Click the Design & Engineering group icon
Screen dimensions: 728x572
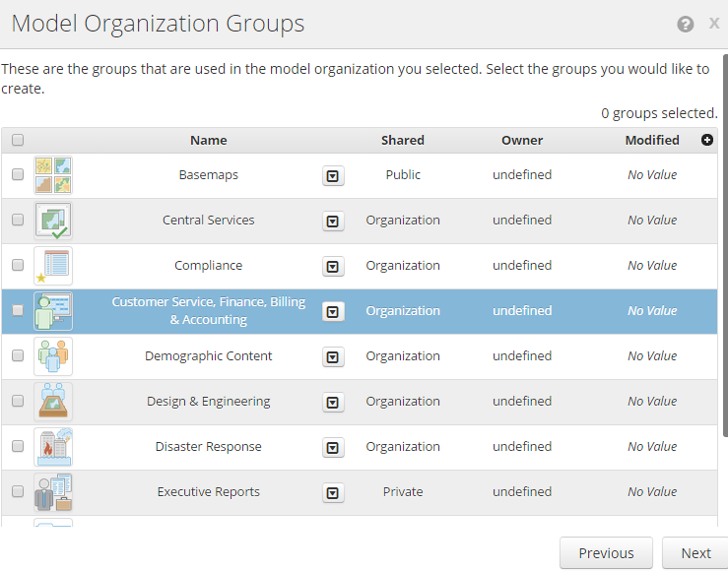(53, 402)
